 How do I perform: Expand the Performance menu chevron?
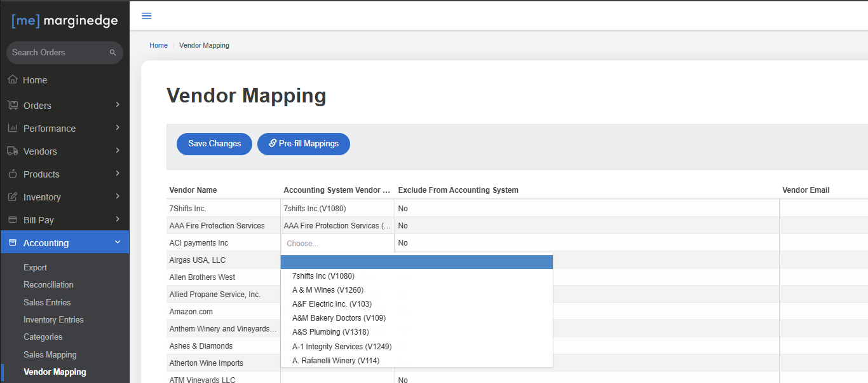118,128
